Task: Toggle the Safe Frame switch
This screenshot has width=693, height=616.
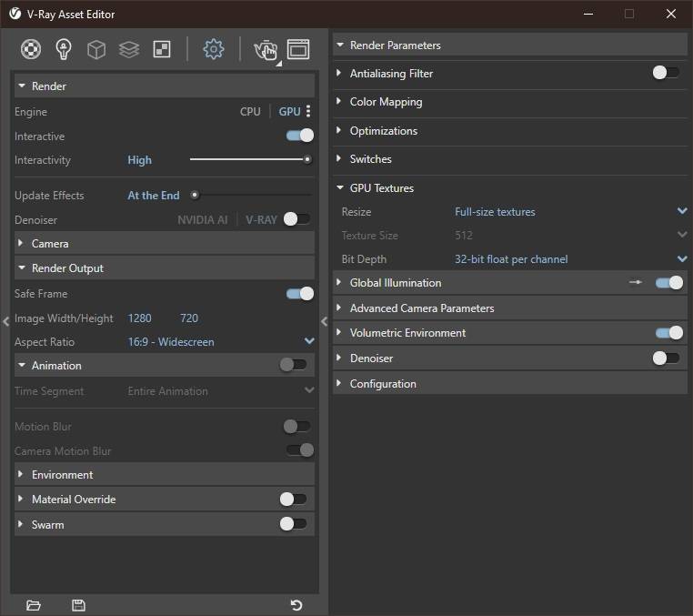Action: [x=300, y=293]
